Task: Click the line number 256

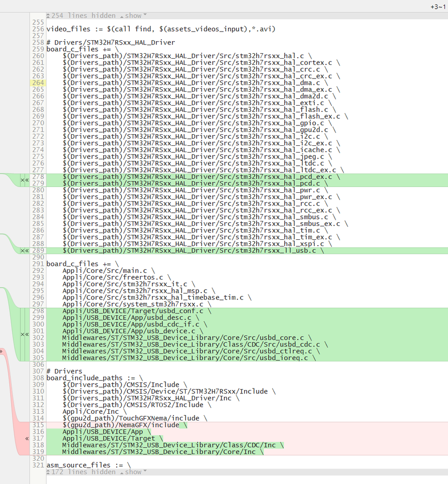Action: point(38,29)
